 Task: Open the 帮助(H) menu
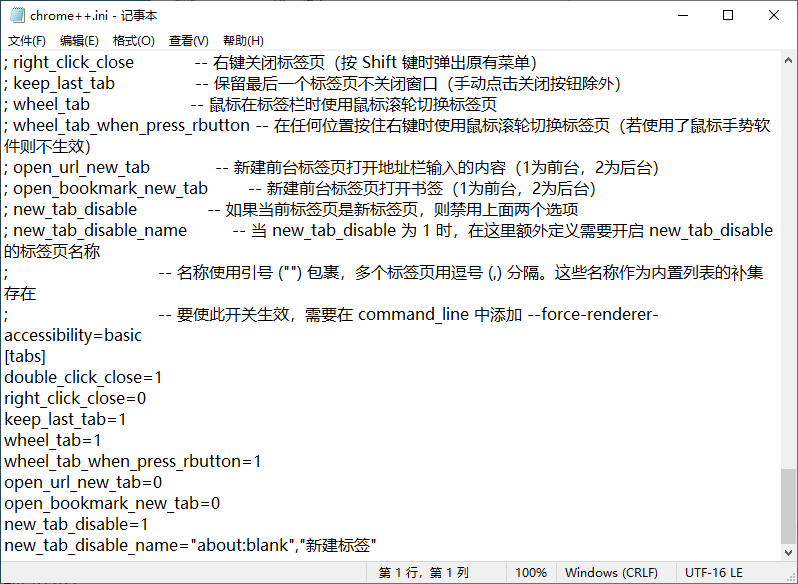[x=243, y=41]
